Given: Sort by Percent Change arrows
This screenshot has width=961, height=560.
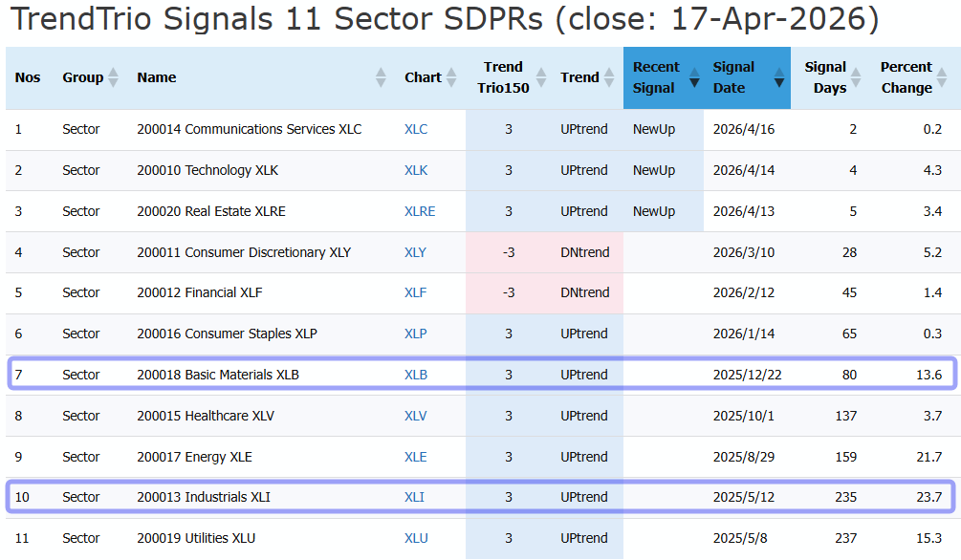Looking at the screenshot, I should coord(943,78).
